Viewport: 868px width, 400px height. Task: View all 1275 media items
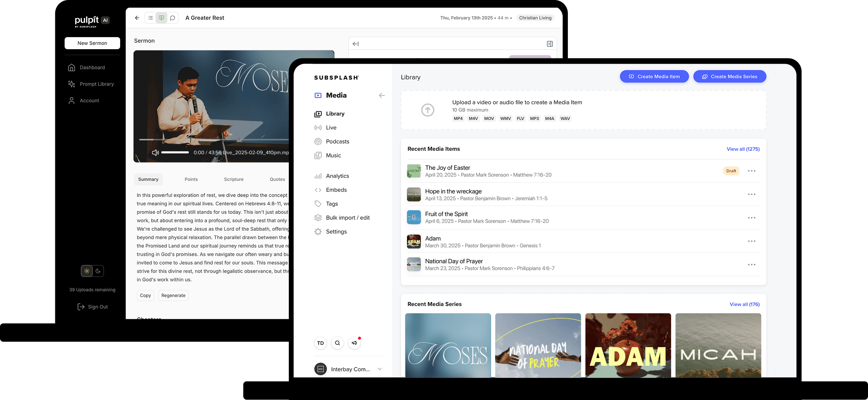tap(743, 149)
